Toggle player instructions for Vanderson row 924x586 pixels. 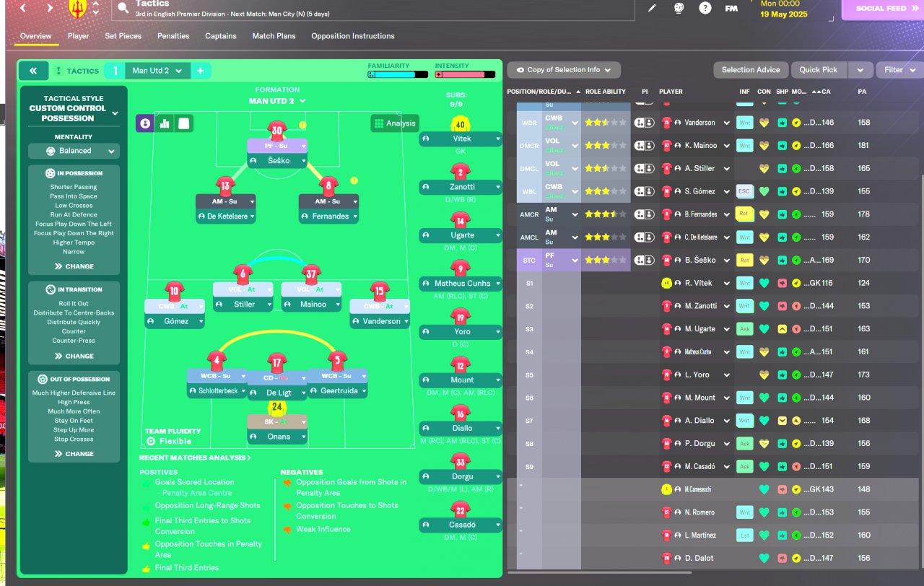tap(644, 123)
